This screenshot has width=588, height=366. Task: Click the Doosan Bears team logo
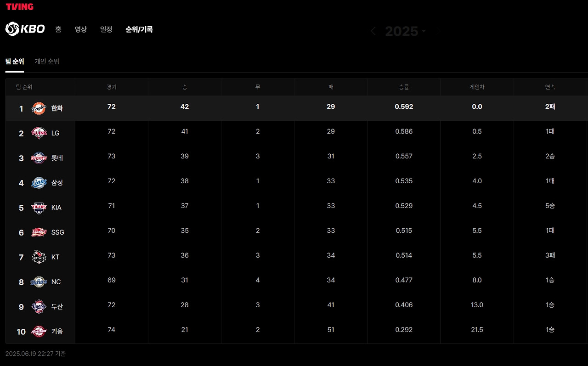39,307
